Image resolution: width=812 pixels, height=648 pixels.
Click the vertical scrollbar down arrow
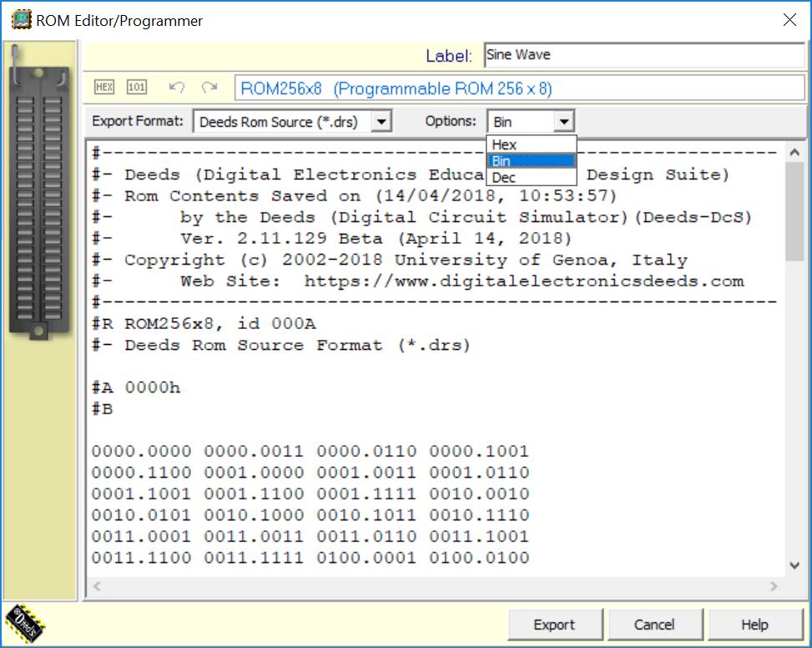pyautogui.click(x=794, y=565)
